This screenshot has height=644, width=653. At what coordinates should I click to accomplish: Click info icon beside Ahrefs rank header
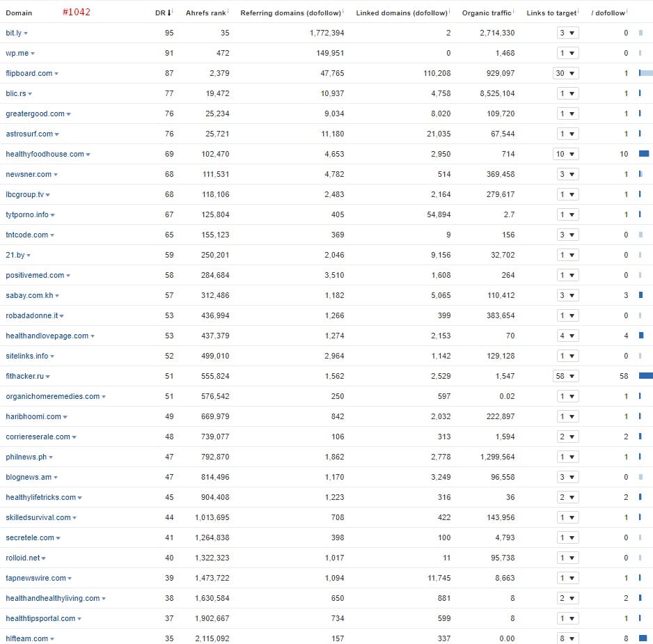point(228,11)
